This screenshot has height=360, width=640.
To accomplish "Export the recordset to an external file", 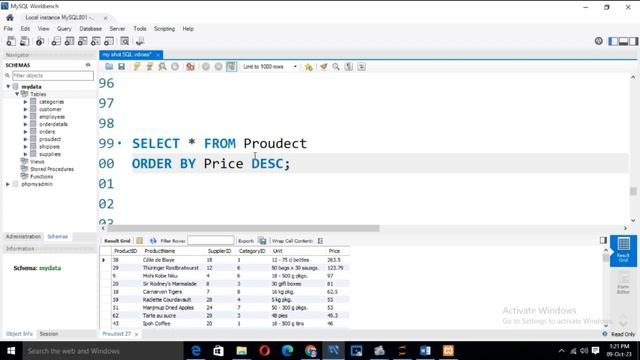I will (x=262, y=241).
